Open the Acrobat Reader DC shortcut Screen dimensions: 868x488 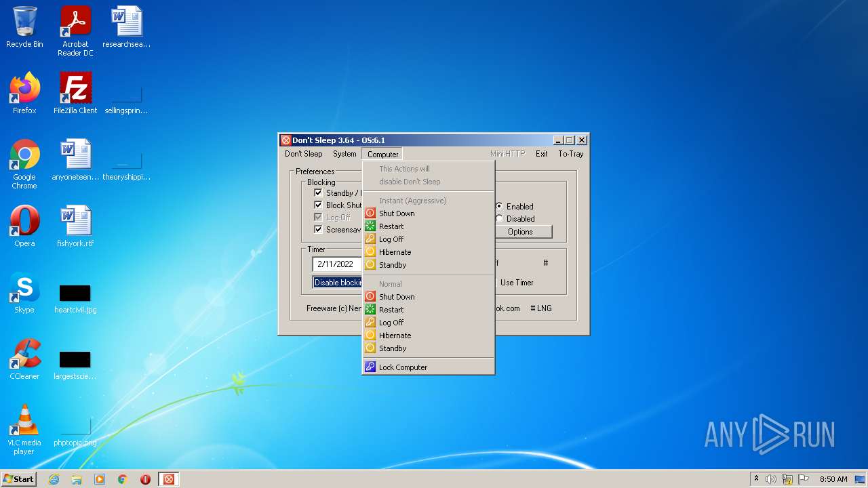(75, 31)
